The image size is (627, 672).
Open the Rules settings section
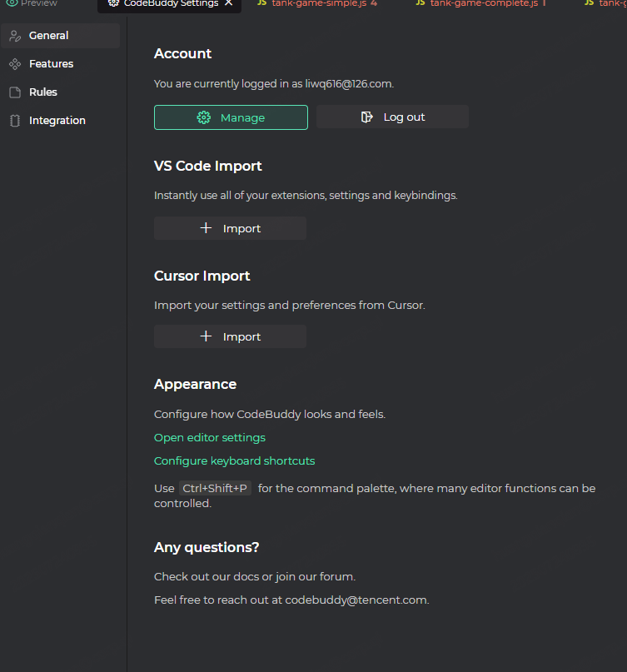[61, 92]
